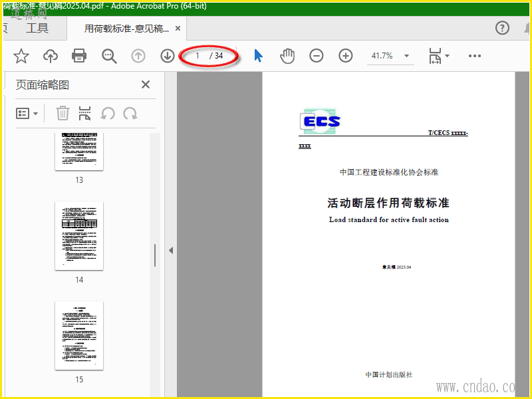Choose the selection arrow tool

coord(258,56)
